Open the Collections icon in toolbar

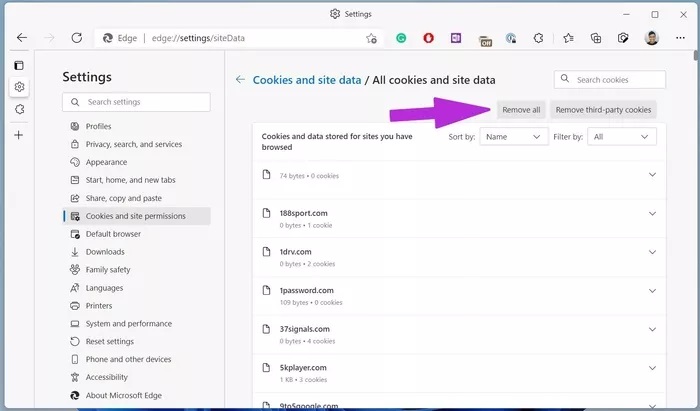(x=596, y=38)
